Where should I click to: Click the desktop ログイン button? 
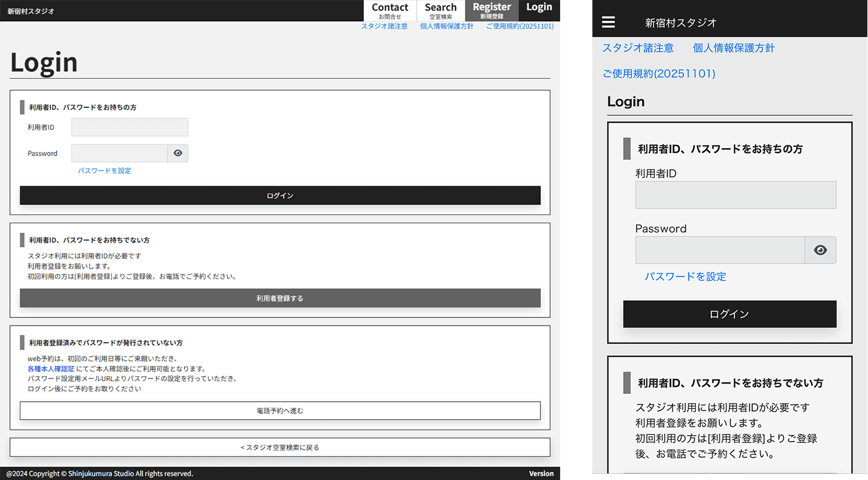pyautogui.click(x=280, y=195)
